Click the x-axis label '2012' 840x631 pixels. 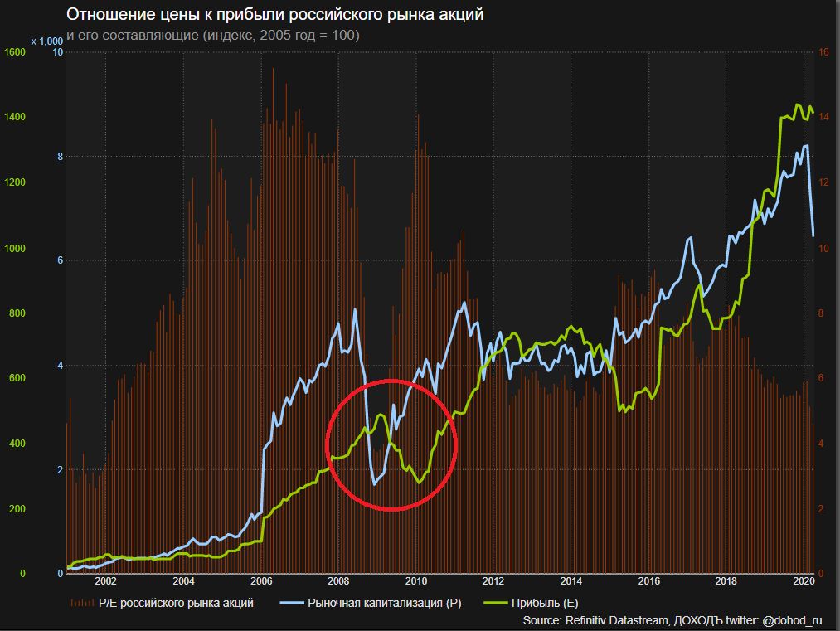point(493,581)
